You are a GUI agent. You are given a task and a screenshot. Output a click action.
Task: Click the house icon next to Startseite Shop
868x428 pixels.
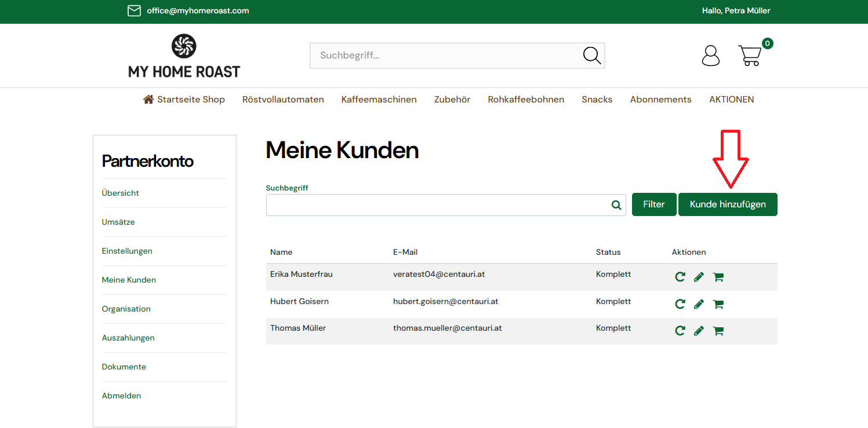[x=148, y=99]
